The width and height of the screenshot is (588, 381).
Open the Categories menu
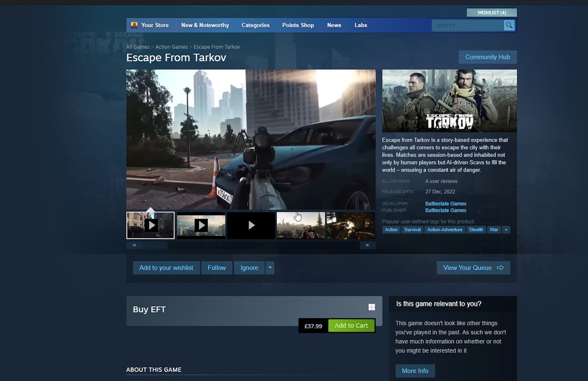(255, 25)
